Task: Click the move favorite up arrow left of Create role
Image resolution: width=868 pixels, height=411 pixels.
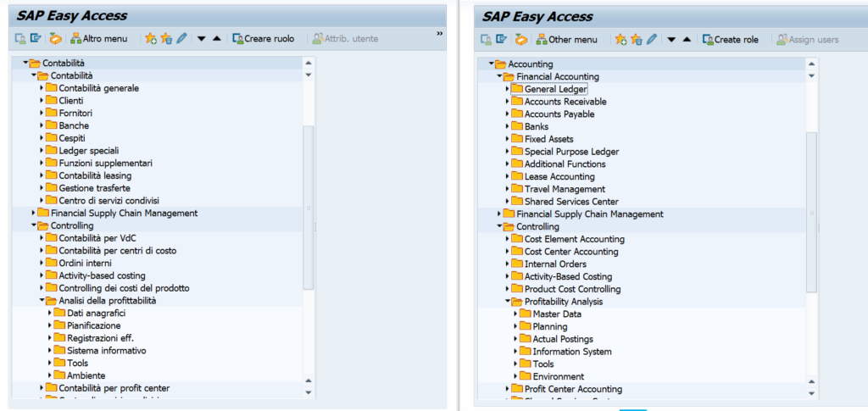Action: click(686, 39)
